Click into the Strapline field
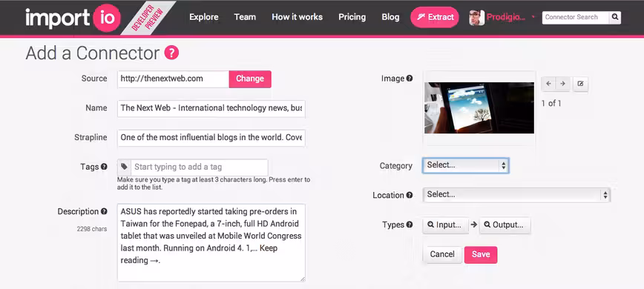This screenshot has width=644, height=289. (x=211, y=138)
